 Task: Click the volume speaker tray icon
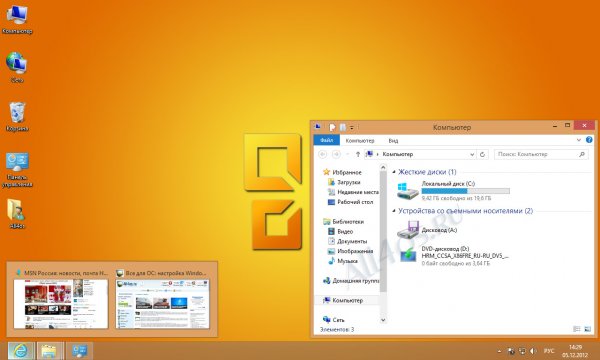coord(533,351)
